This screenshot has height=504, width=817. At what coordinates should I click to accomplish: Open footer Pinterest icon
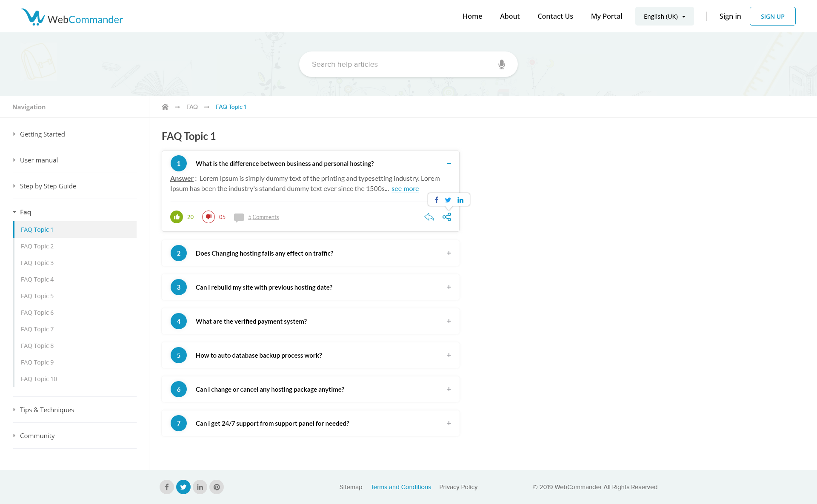217,487
